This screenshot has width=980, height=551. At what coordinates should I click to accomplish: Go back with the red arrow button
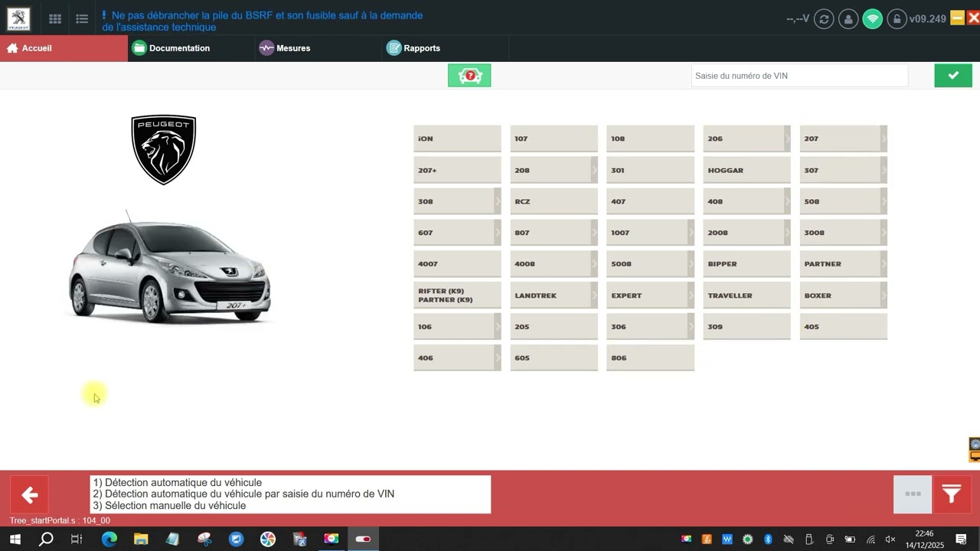(x=29, y=495)
